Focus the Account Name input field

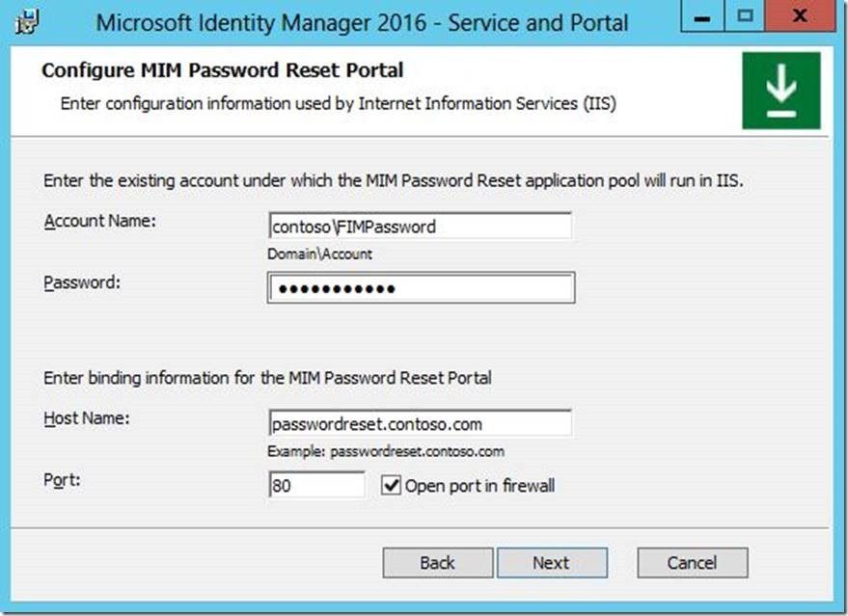pos(420,226)
